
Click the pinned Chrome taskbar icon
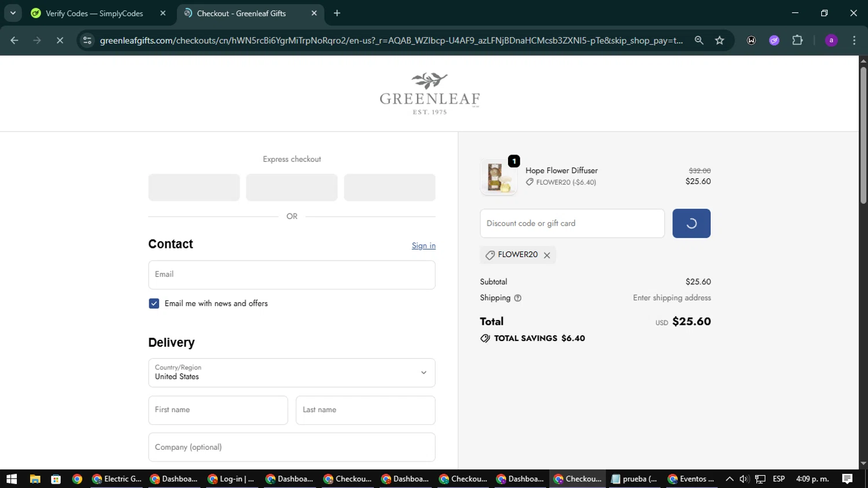click(77, 479)
